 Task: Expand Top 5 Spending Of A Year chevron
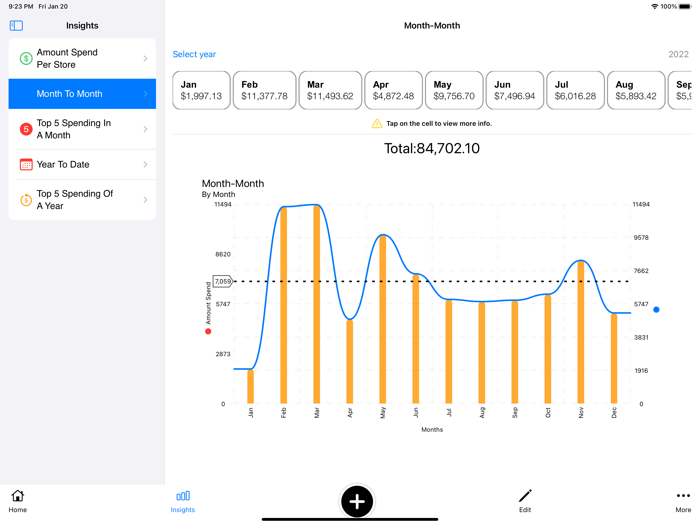145,200
